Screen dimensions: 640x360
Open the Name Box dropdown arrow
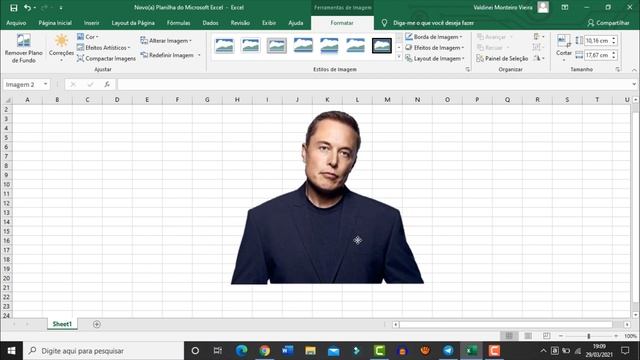[x=45, y=84]
